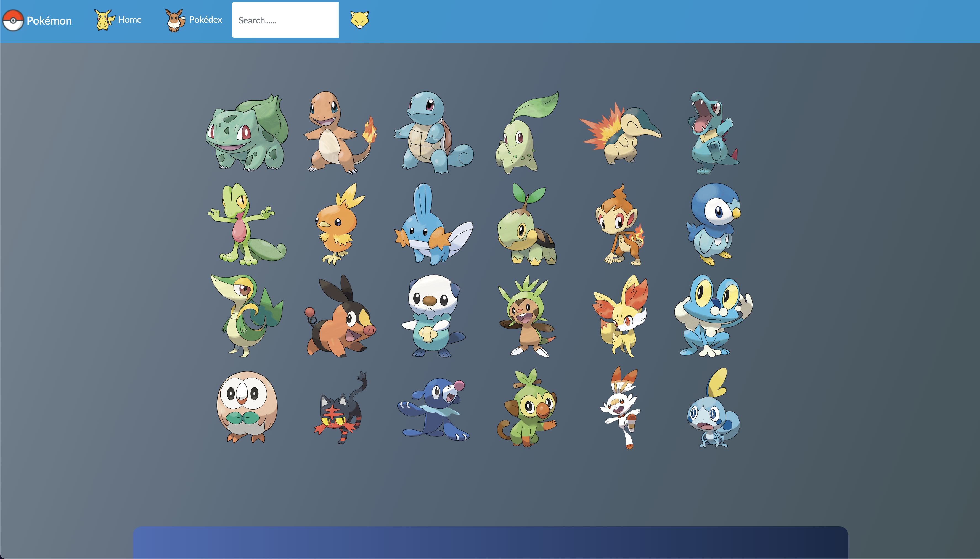
Task: Click the Snivy artwork
Action: pos(247,316)
